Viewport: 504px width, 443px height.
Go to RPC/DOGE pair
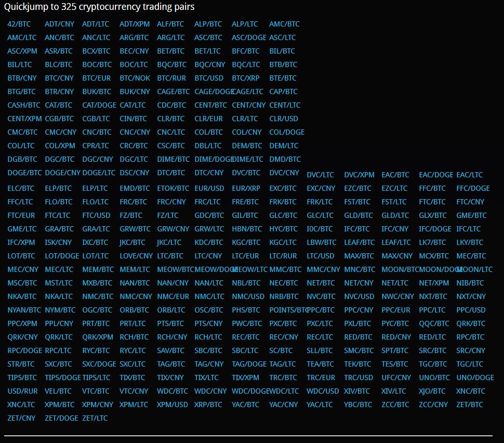25,350
